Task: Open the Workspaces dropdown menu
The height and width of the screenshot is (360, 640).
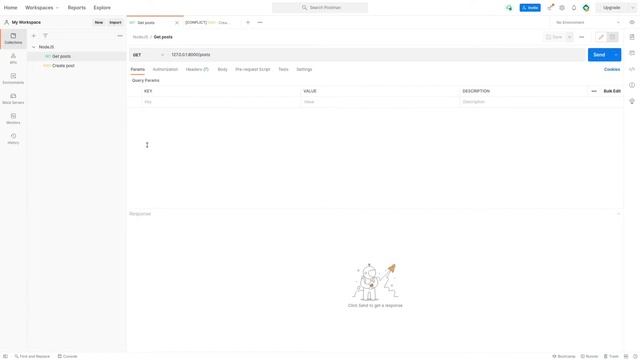Action: click(x=42, y=8)
